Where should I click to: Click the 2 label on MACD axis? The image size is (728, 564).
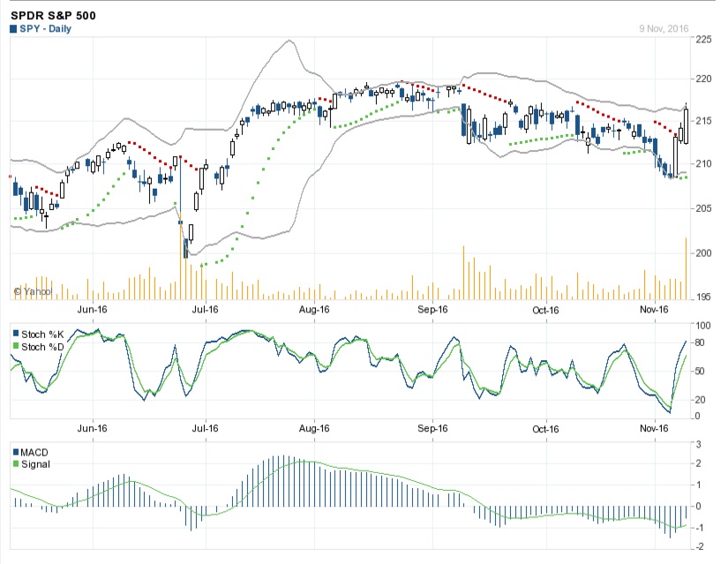(699, 463)
